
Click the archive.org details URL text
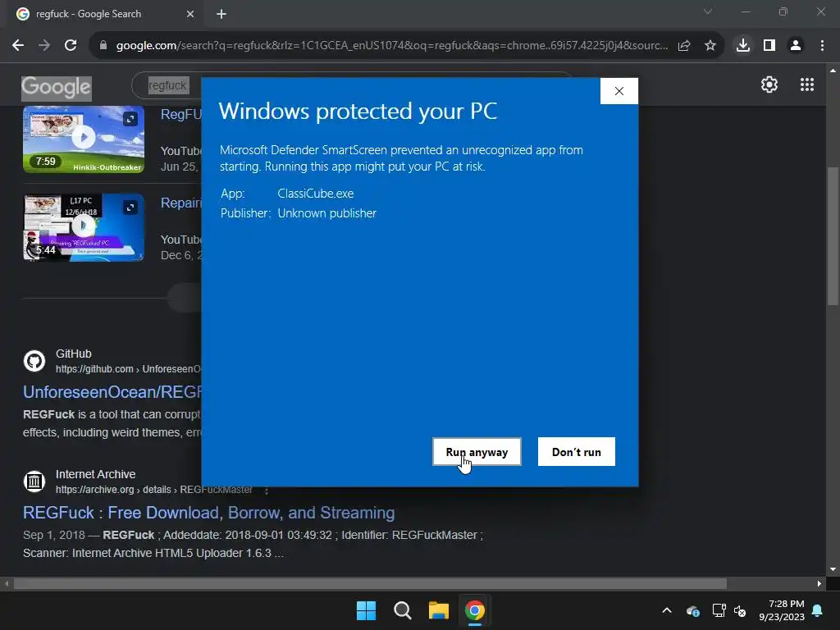coord(154,490)
